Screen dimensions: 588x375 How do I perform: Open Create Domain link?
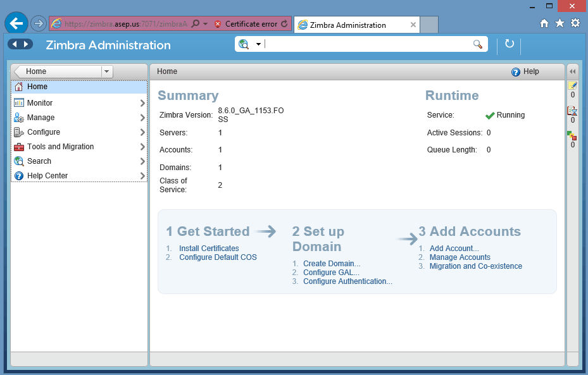click(x=332, y=263)
